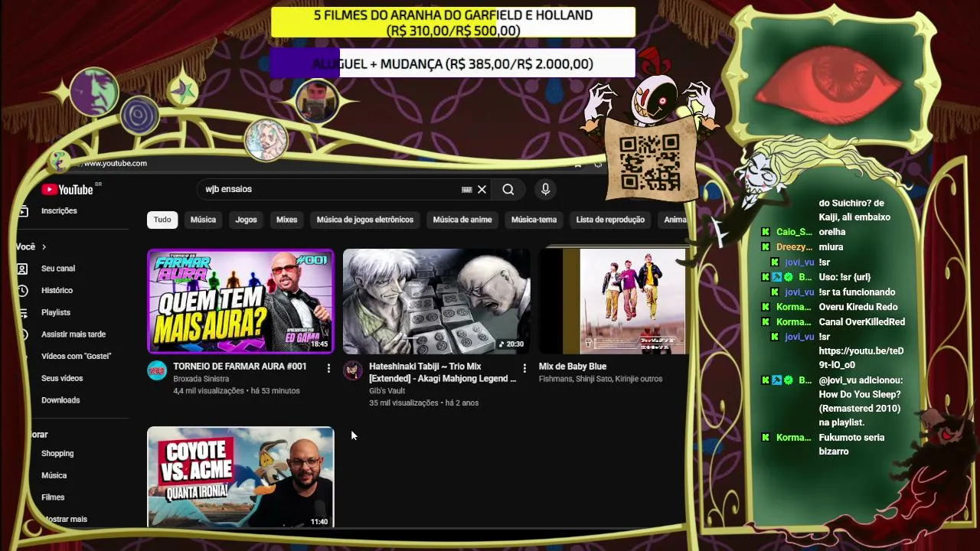Click 'How Do You Sleep?' in chat
Viewport: 980px width, 551px height.
859,395
